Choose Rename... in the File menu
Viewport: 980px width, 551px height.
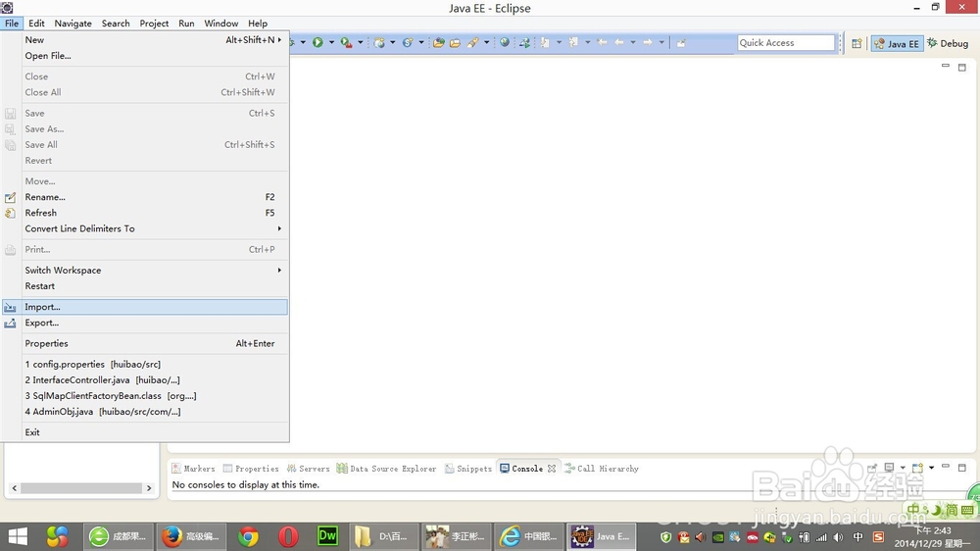145,197
